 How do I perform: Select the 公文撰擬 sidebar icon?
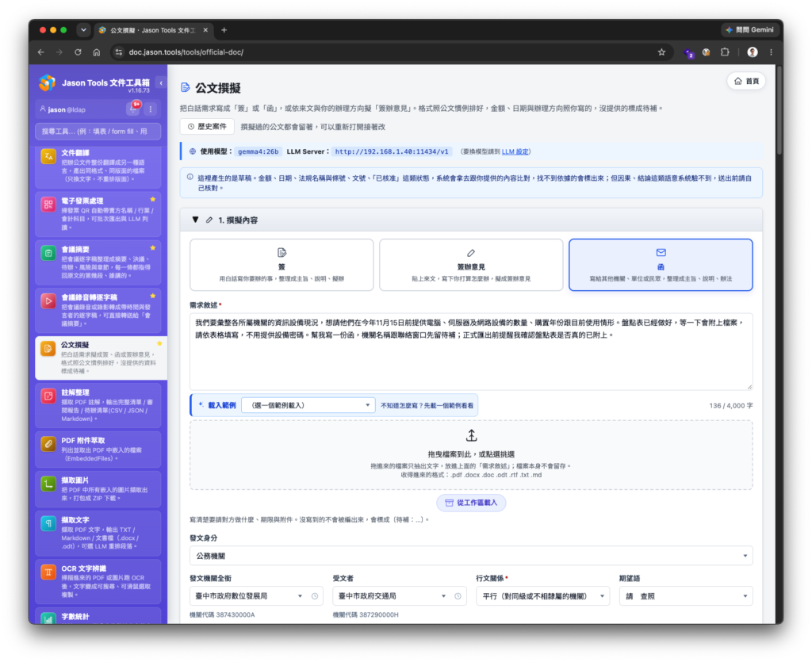click(48, 348)
